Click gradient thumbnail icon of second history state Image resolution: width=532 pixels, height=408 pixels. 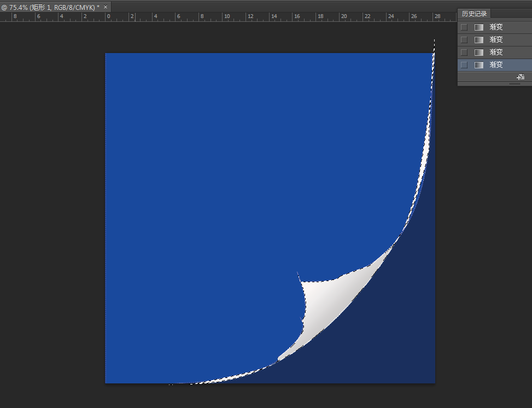[479, 39]
